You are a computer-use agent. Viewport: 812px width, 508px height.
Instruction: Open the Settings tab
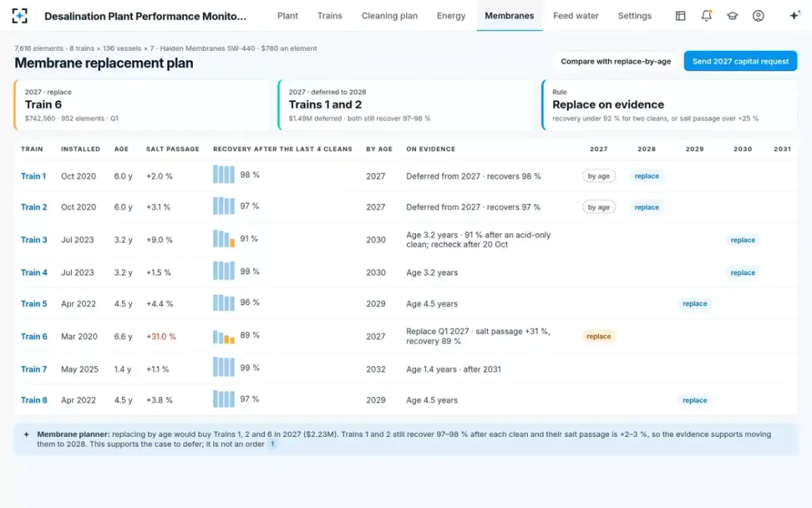635,16
